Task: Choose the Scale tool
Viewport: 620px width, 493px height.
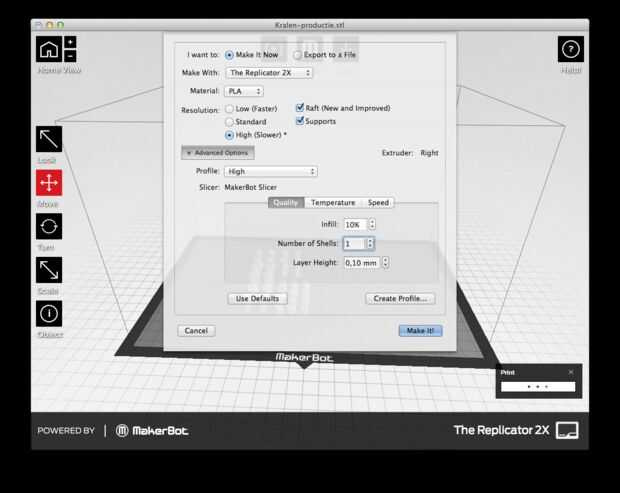Action: click(49, 270)
